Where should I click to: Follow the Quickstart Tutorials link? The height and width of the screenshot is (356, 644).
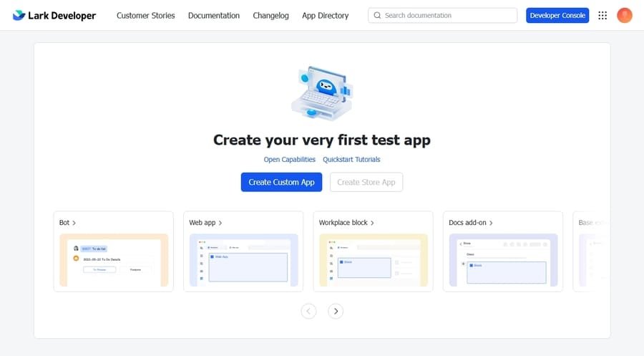click(x=351, y=160)
